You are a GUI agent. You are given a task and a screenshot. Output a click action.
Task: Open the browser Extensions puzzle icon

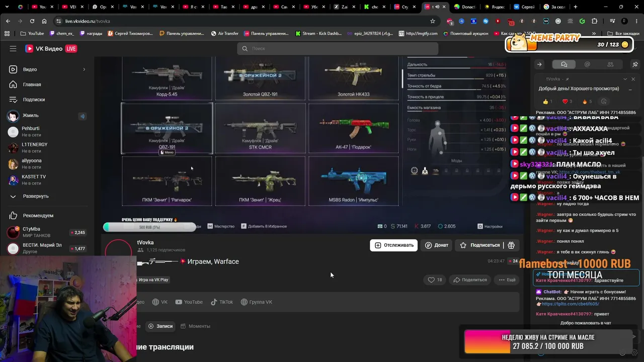tap(595, 21)
